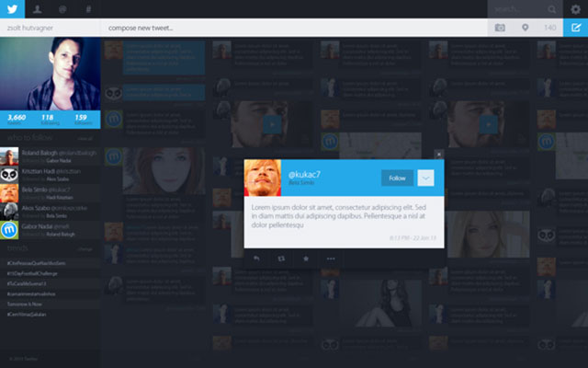Click Gabor Nadai's blue m avatar in sidebar
Viewport: 588px width, 368px height.
(9, 230)
